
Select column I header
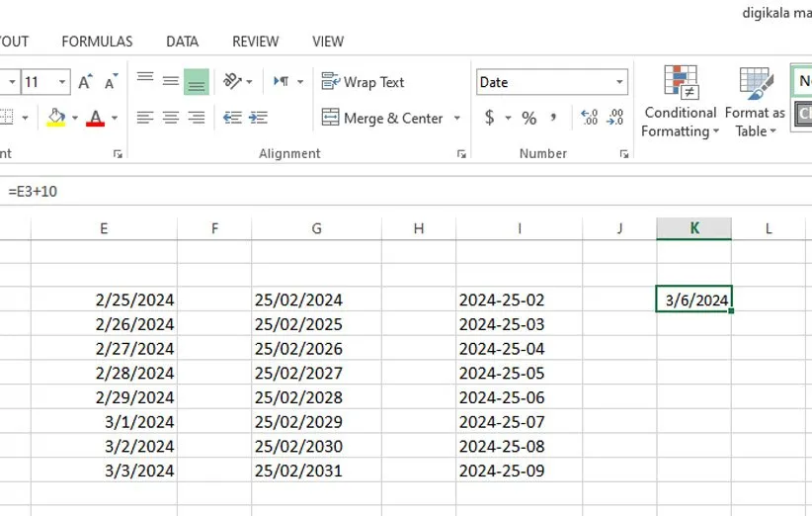click(x=520, y=228)
